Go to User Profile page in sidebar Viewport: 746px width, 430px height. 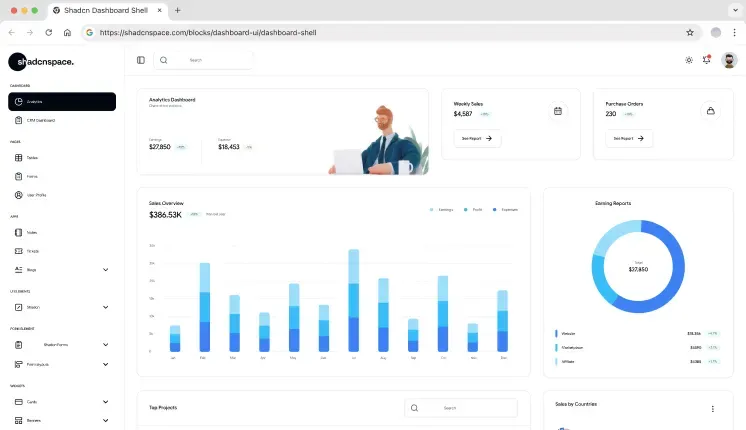pos(36,195)
